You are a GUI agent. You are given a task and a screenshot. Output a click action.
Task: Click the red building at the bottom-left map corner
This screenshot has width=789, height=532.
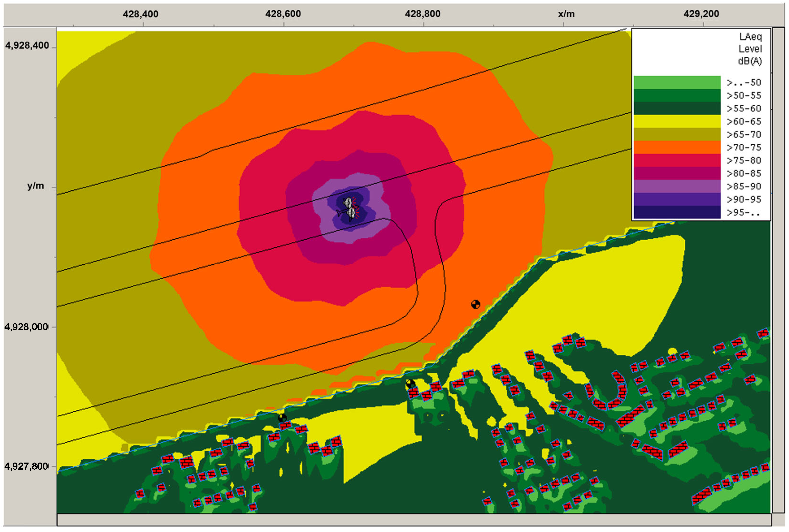(x=140, y=494)
